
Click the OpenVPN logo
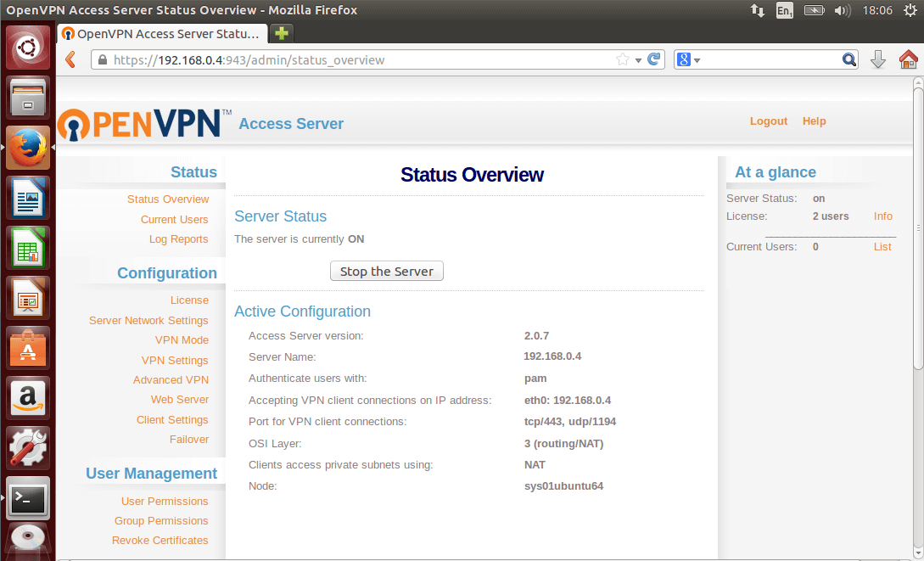(x=144, y=124)
